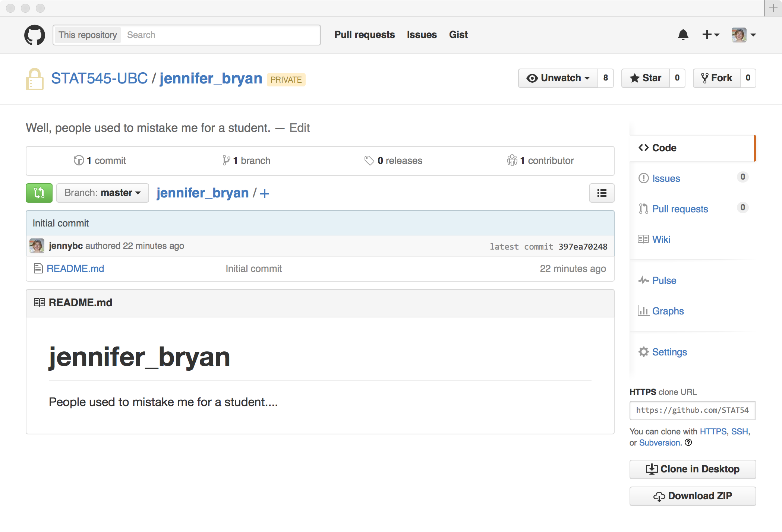Open repository Settings via gear icon
The width and height of the screenshot is (782, 532).
coord(644,352)
